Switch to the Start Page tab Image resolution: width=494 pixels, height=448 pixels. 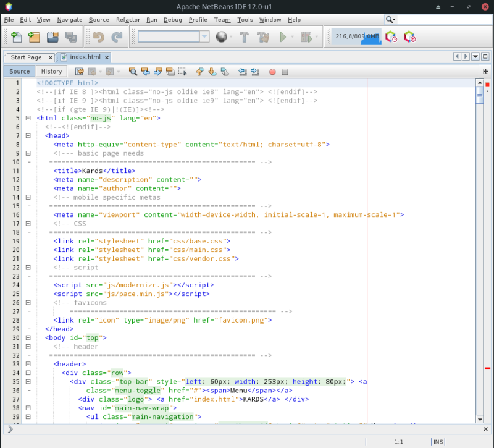(x=28, y=56)
